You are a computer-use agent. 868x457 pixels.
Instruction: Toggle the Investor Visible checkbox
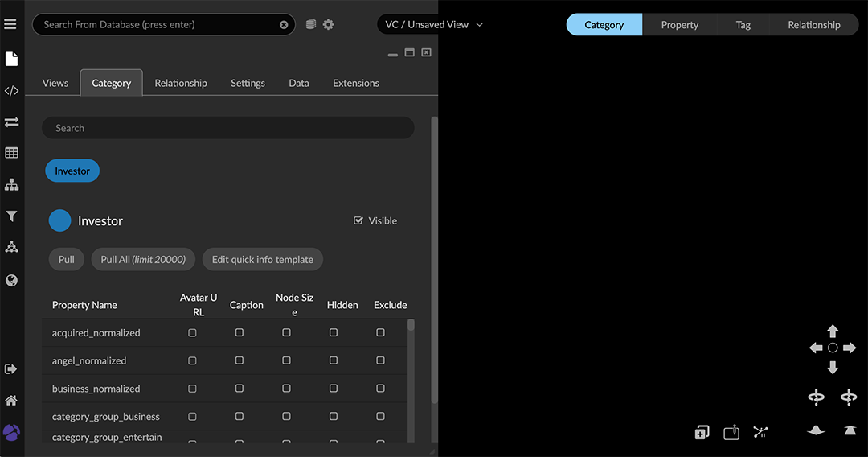(358, 220)
